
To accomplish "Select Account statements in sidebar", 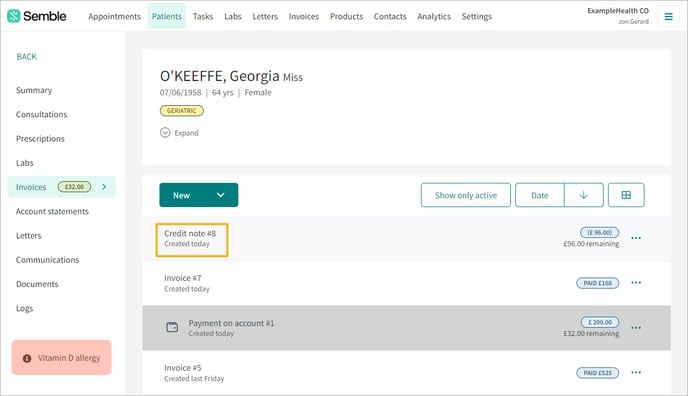I will pyautogui.click(x=52, y=211).
